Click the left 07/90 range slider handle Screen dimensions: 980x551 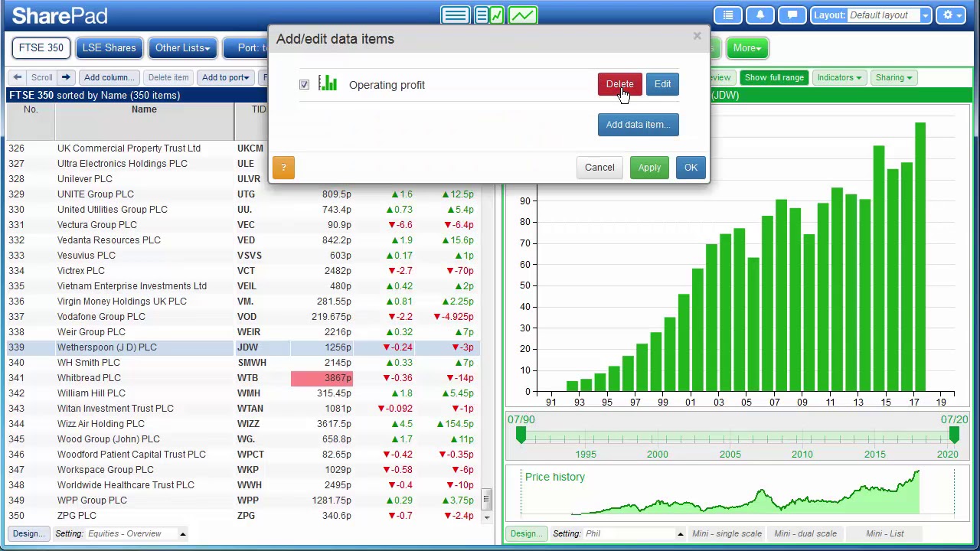point(521,435)
